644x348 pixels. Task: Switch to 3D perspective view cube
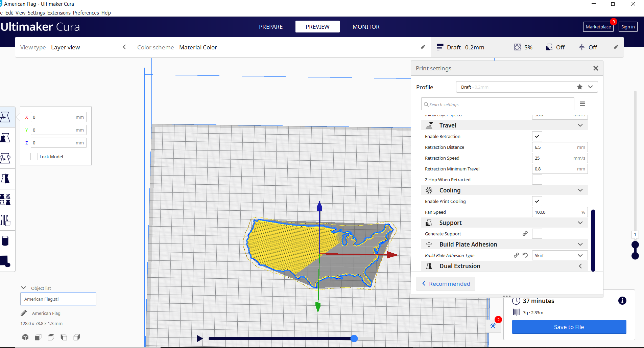25,337
